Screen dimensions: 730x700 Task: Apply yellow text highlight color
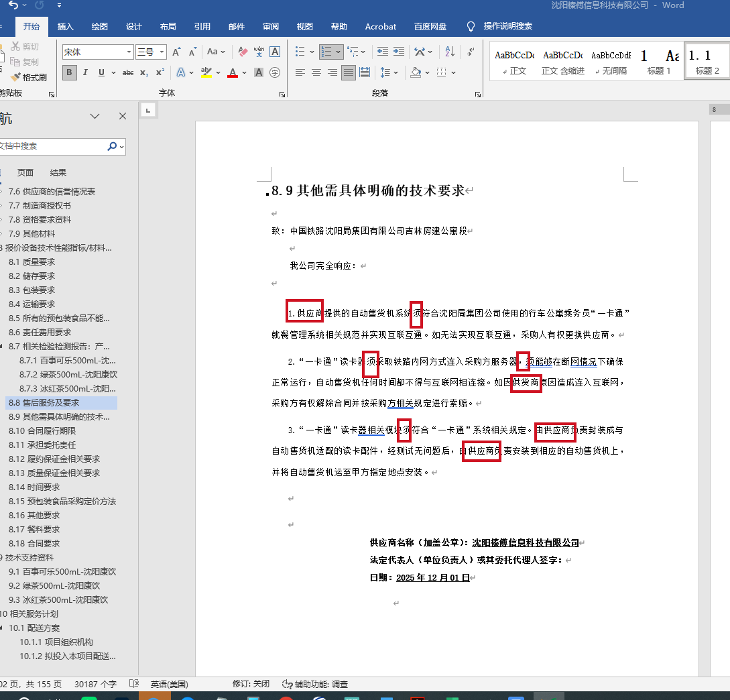206,72
